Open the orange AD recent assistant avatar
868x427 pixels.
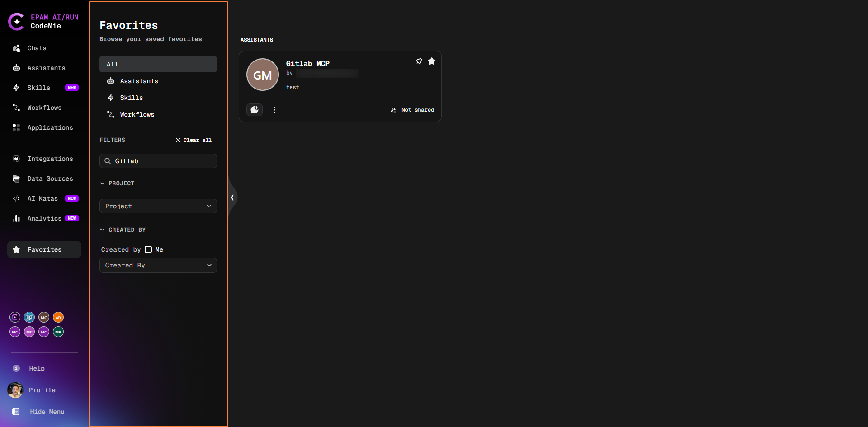58,317
